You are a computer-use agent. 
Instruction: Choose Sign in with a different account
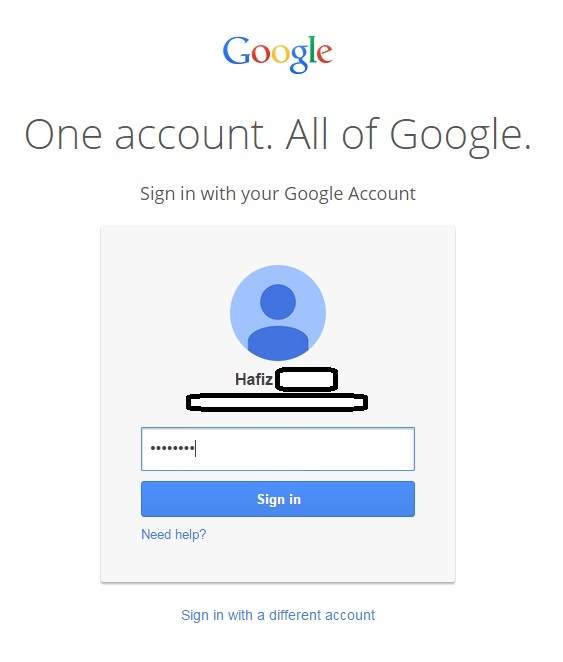[x=278, y=615]
